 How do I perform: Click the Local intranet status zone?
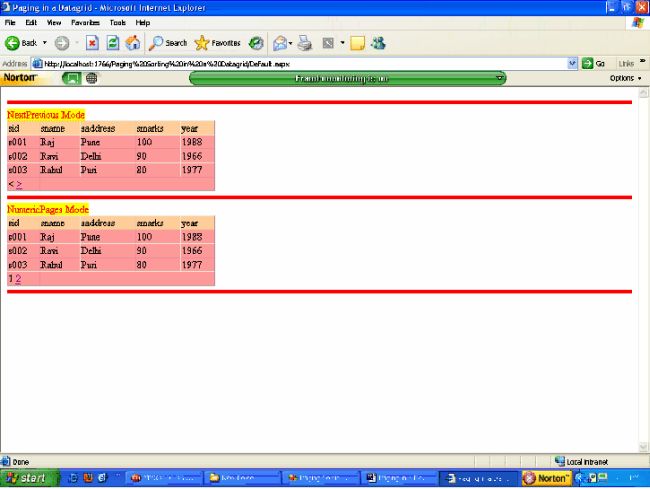click(581, 461)
